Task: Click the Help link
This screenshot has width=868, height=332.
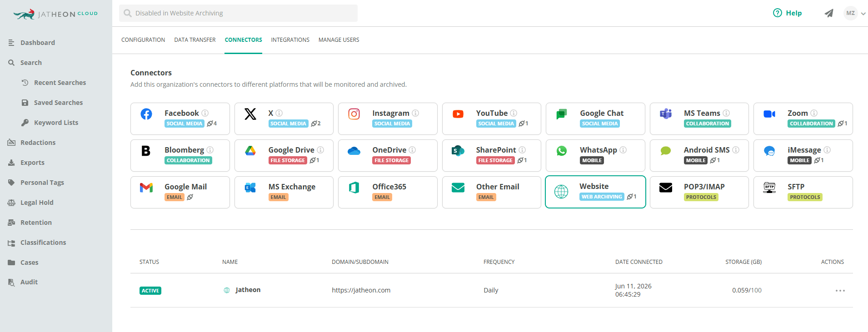Action: [x=787, y=13]
